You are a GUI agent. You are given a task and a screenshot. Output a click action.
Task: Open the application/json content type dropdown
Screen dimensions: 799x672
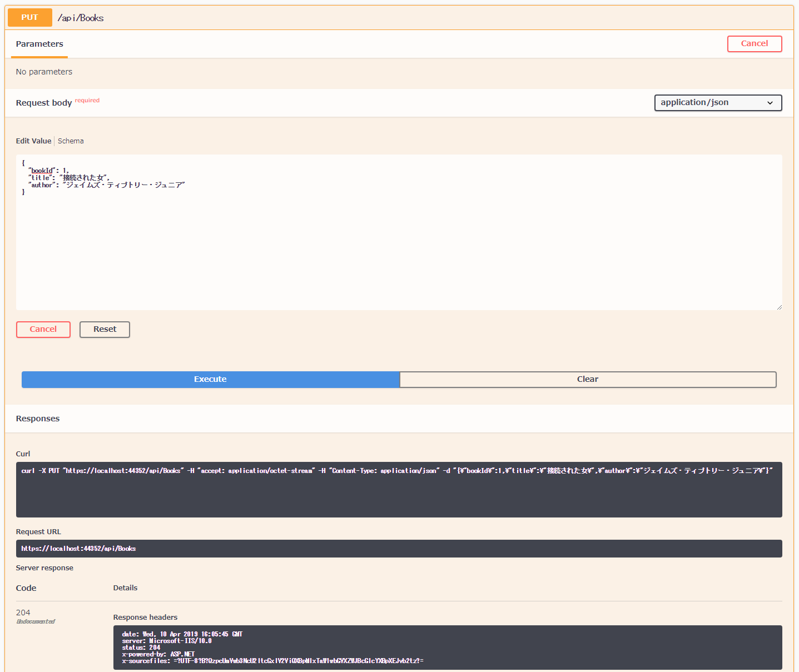click(718, 103)
